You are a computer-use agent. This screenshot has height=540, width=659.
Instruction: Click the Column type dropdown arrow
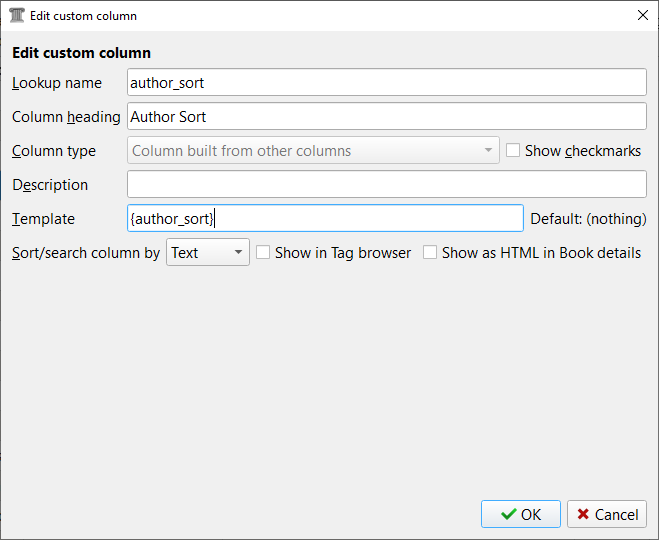click(x=488, y=151)
